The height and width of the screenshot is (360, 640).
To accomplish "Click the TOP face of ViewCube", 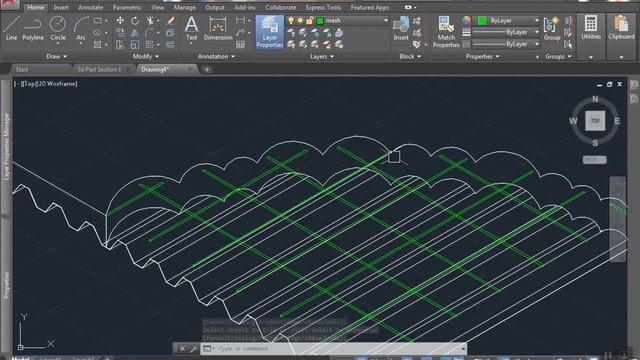I will coord(595,121).
